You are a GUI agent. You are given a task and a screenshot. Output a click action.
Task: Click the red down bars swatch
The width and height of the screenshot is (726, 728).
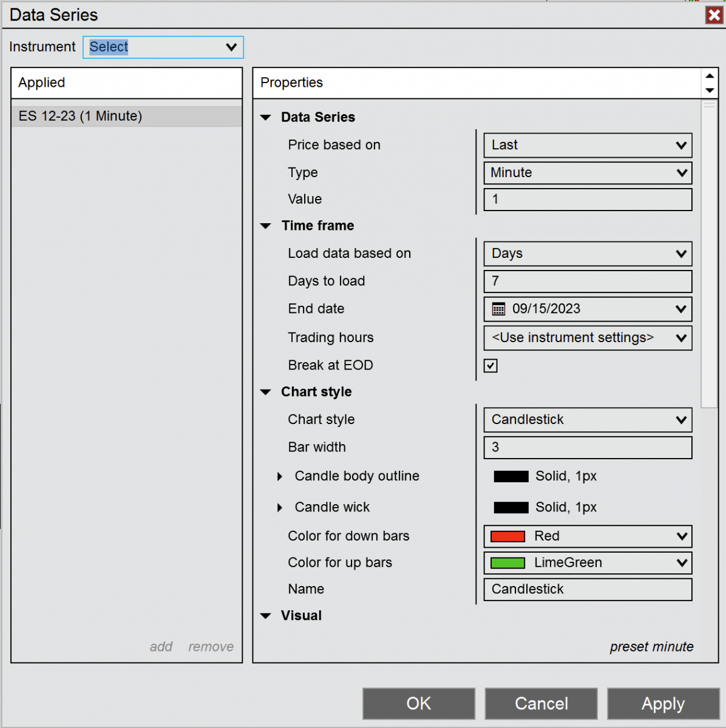coord(507,536)
